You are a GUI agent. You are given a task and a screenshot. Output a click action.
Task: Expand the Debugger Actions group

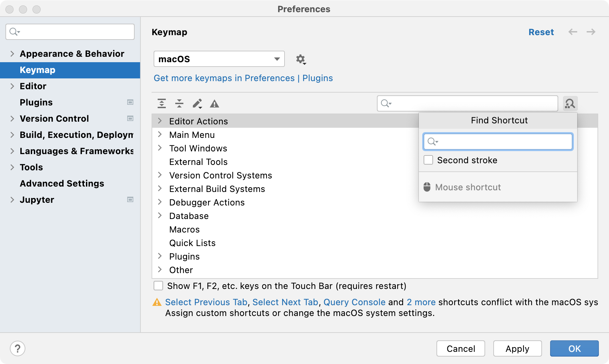(160, 202)
